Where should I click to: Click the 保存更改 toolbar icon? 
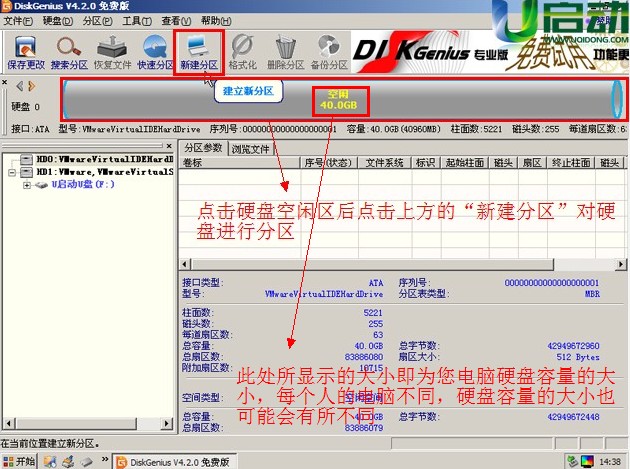[x=26, y=52]
